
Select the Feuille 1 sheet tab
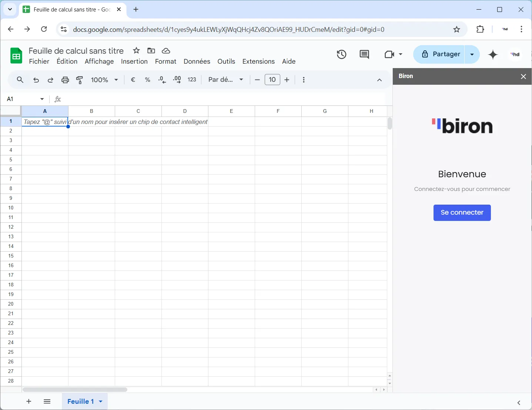tap(80, 401)
